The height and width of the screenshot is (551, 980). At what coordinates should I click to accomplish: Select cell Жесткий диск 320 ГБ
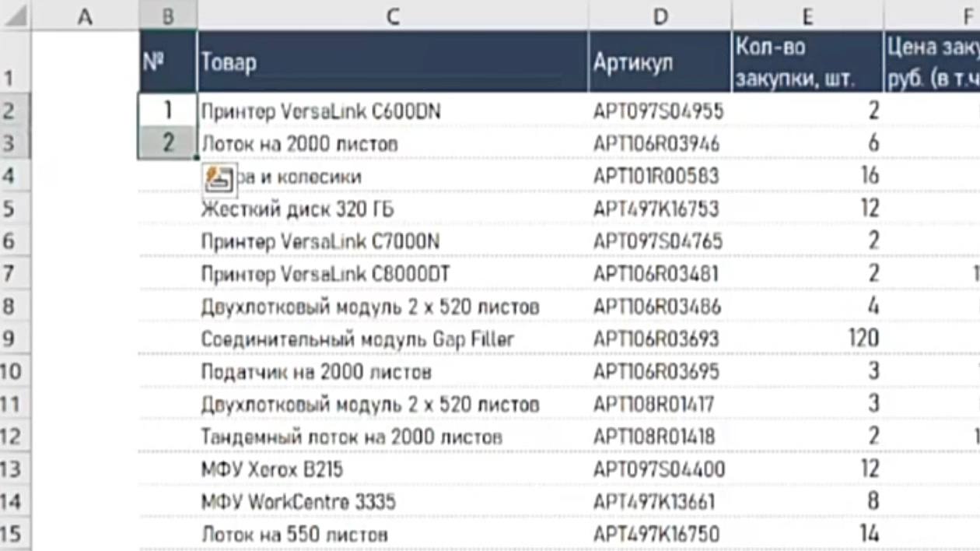pos(393,209)
